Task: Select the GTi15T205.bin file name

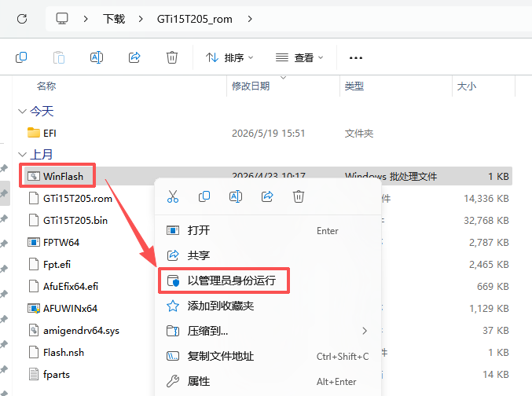Action: point(75,221)
